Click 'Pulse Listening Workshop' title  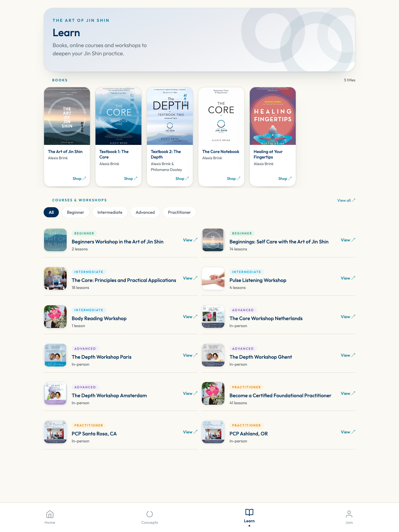click(258, 280)
